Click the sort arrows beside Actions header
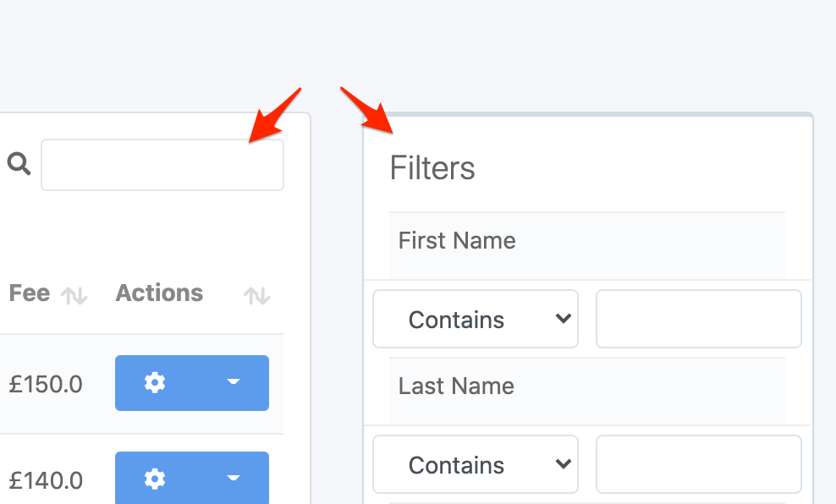Screen dimensions: 836x504 tap(257, 295)
